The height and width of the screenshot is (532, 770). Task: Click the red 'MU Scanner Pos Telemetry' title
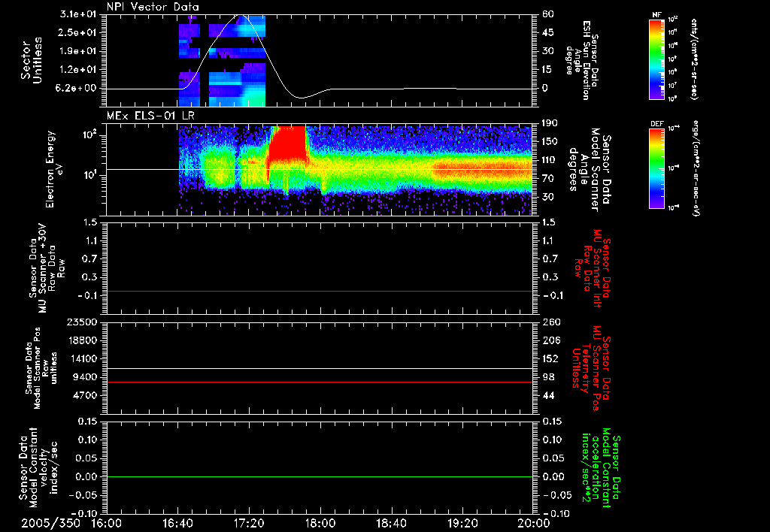(591, 368)
